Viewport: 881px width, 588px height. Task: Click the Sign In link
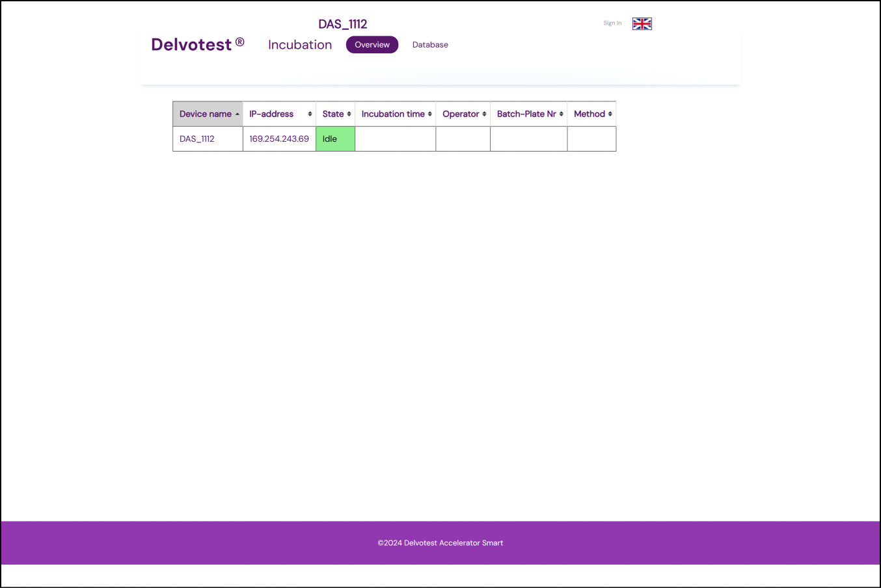point(612,23)
